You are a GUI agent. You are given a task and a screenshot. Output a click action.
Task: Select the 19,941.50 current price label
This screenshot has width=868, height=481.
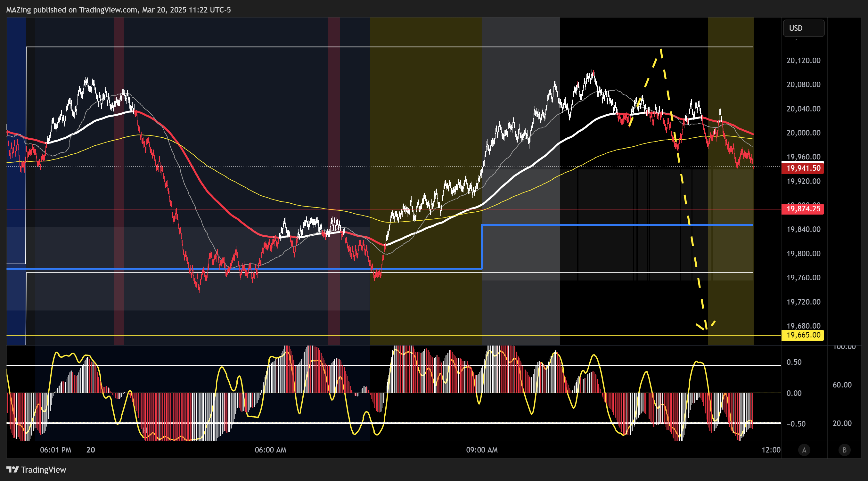803,168
